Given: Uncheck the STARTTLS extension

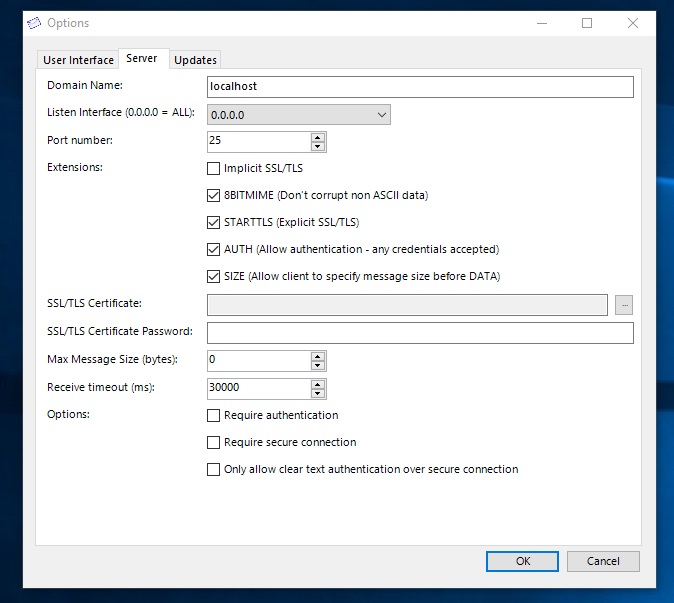Looking at the screenshot, I should point(213,222).
